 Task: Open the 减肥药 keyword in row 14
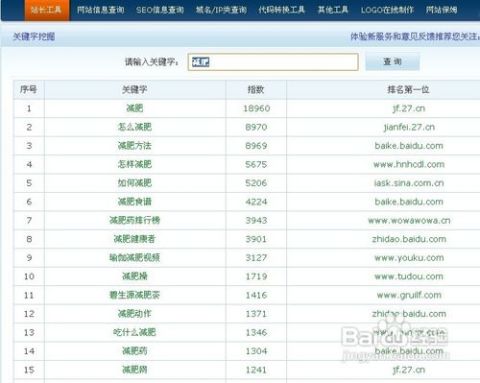pos(135,351)
